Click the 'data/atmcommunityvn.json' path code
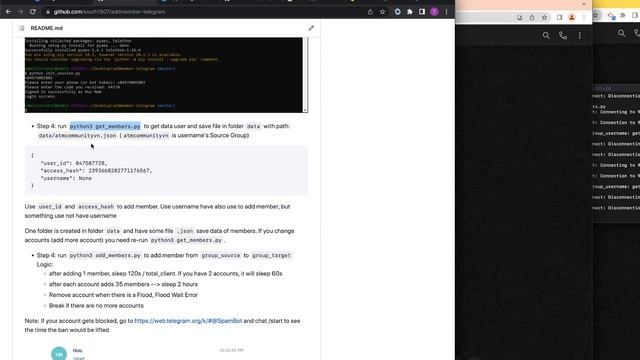 click(78, 136)
